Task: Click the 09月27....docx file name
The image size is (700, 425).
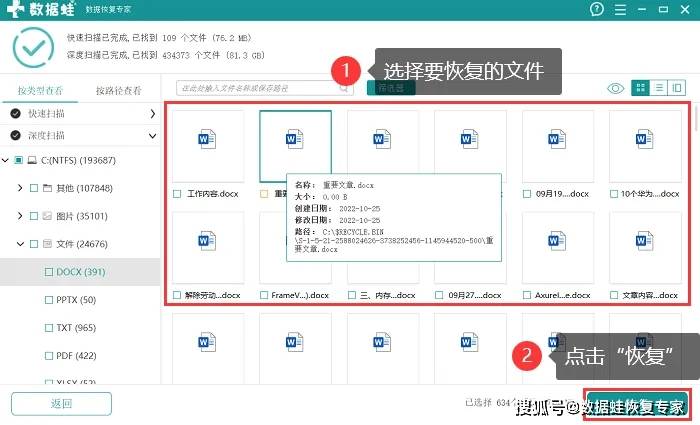Action: (475, 295)
